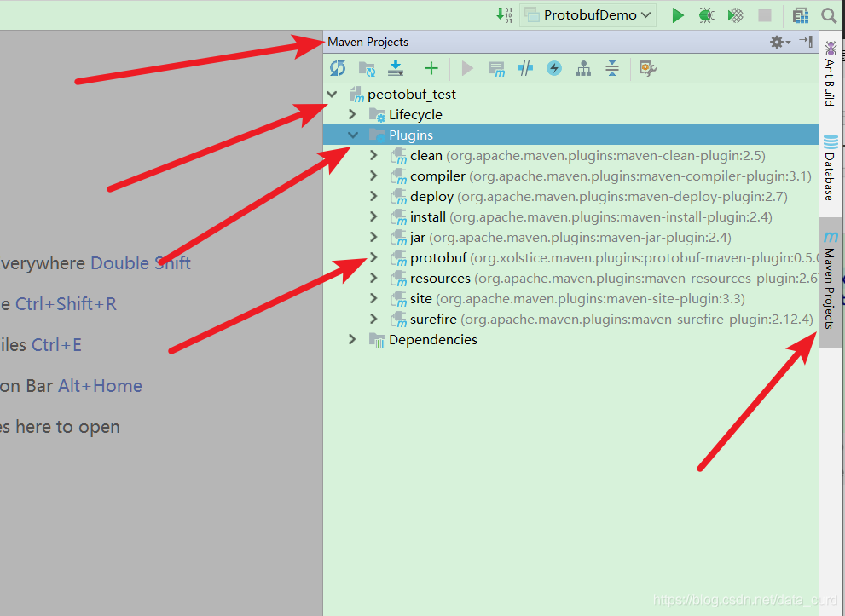Screen dimensions: 845x616
Task: Click the green Add Maven Projects plus icon
Action: (431, 68)
